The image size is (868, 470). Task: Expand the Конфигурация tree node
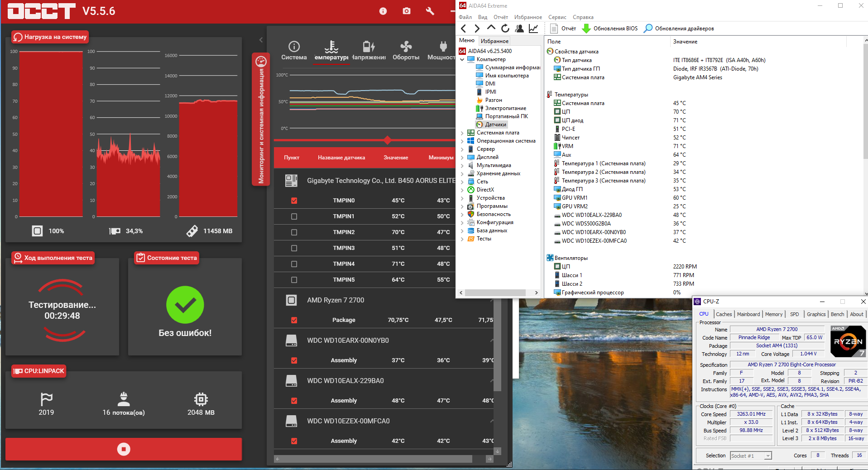(462, 222)
